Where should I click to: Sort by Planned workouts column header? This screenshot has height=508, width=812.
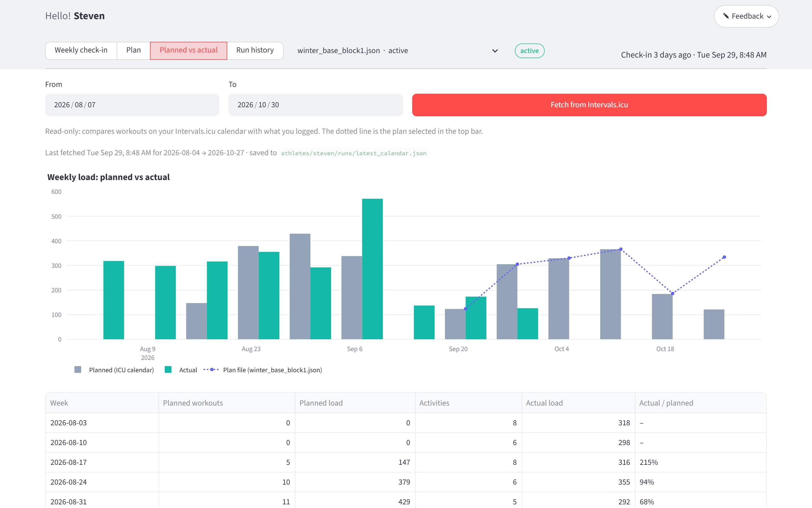(227, 403)
